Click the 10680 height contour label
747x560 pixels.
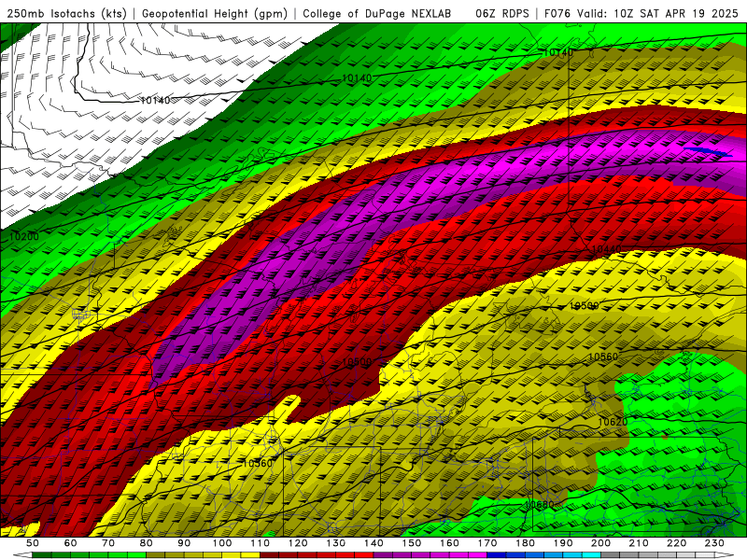540,504
